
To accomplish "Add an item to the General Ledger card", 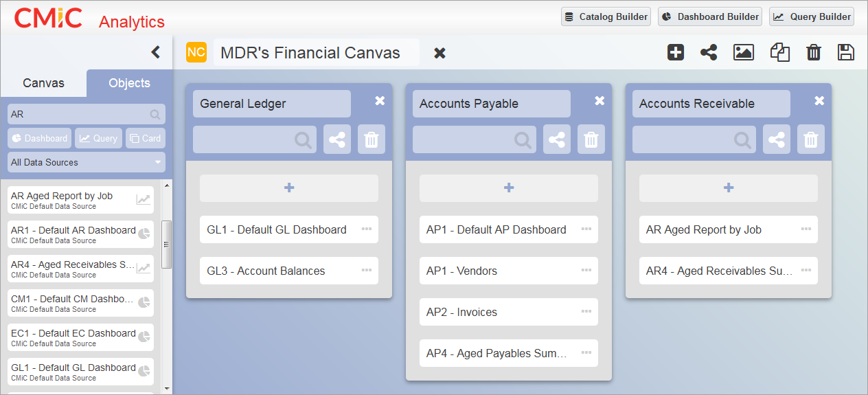I will pos(289,188).
